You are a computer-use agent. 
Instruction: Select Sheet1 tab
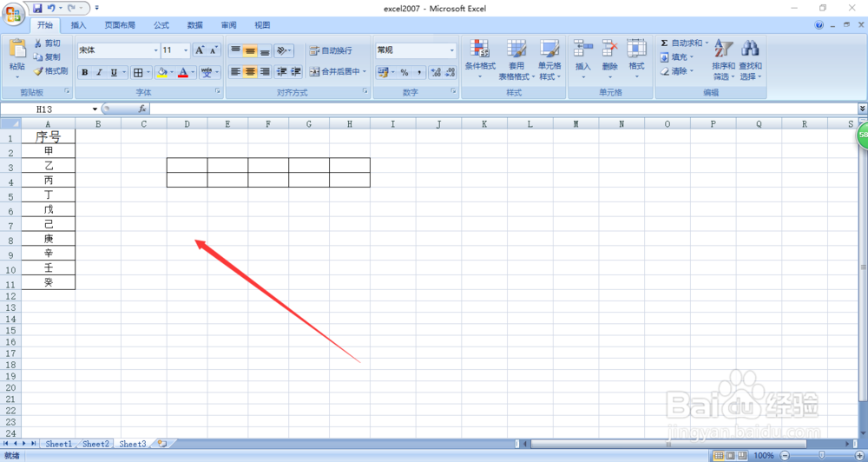pos(59,444)
